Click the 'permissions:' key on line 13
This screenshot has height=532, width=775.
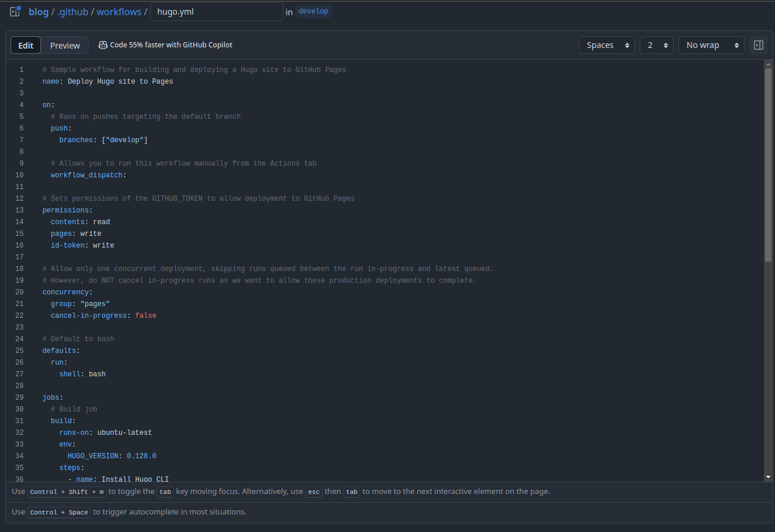pyautogui.click(x=67, y=210)
